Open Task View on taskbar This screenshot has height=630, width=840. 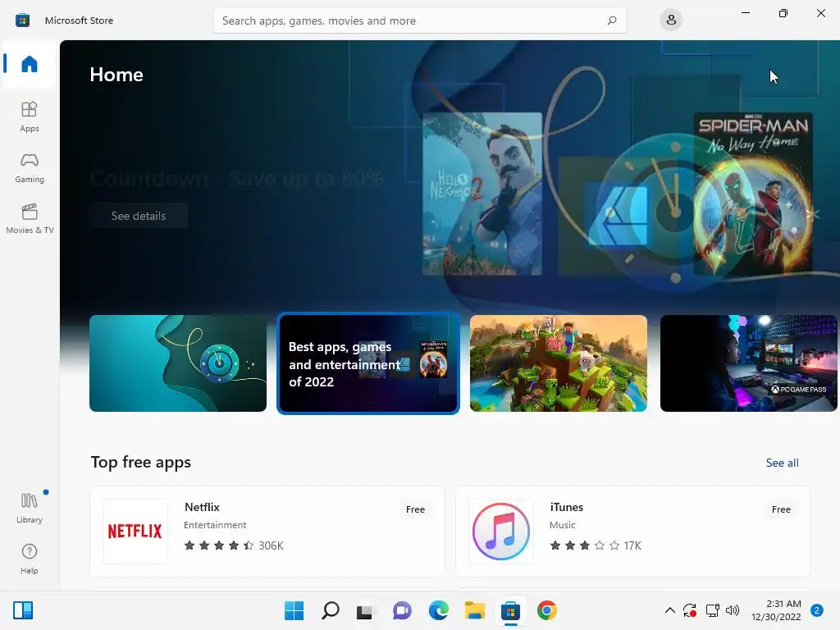coord(366,610)
